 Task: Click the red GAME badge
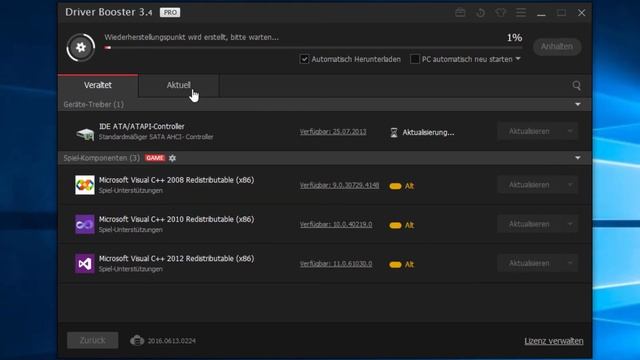[x=155, y=158]
